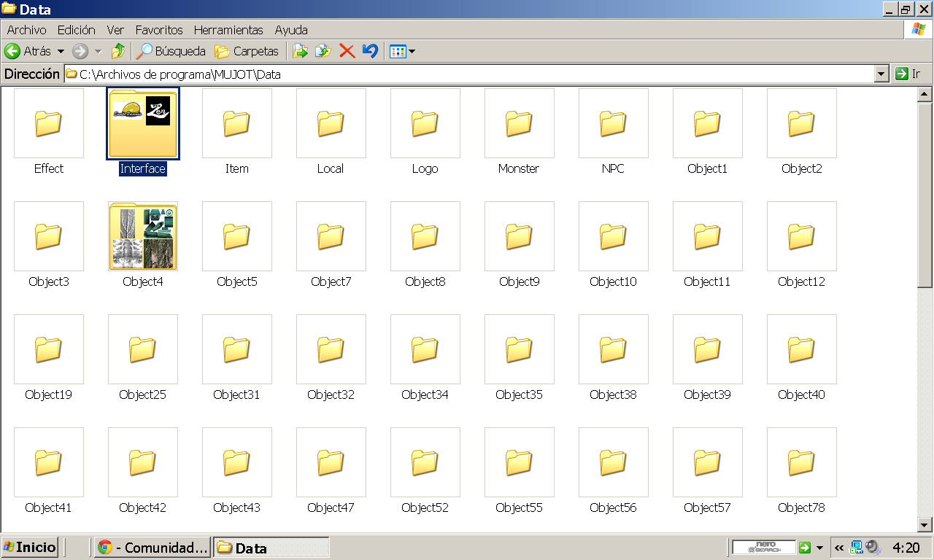The image size is (934, 560).
Task: Expand the address bar dropdown list
Action: [x=881, y=74]
